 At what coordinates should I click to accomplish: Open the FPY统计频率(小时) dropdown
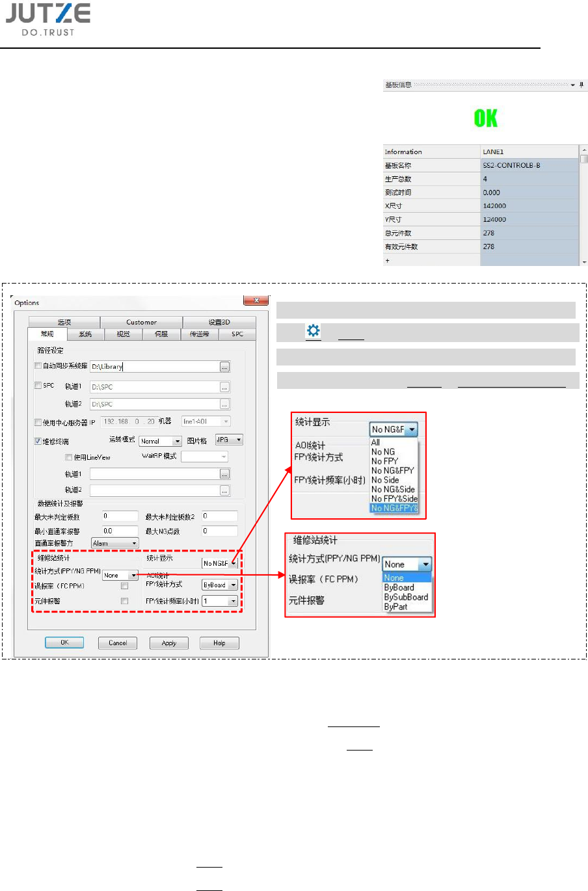[220, 601]
